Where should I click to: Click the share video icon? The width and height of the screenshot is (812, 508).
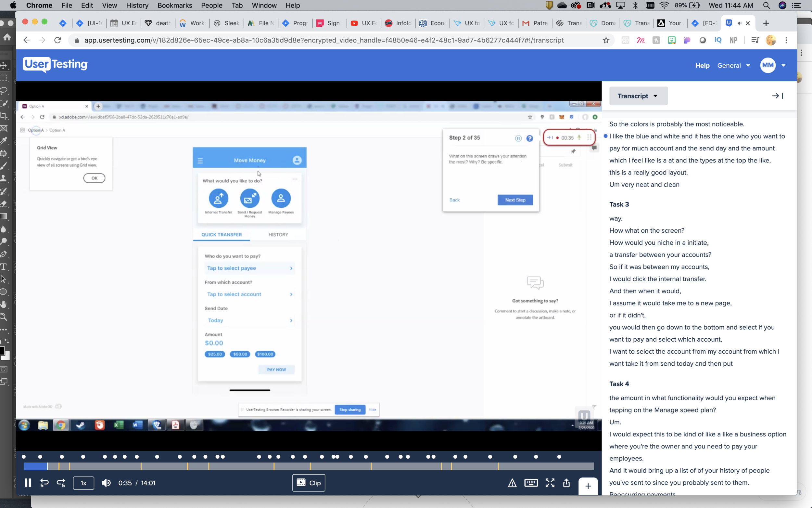point(566,483)
